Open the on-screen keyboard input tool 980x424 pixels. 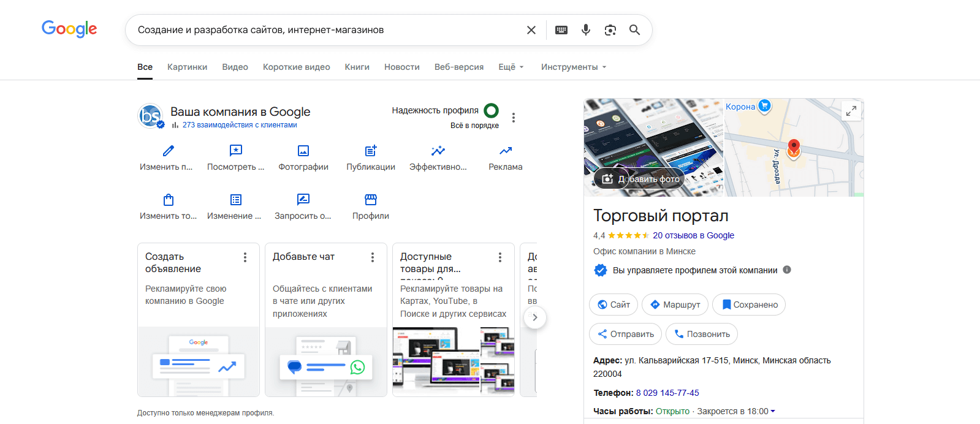(x=561, y=30)
